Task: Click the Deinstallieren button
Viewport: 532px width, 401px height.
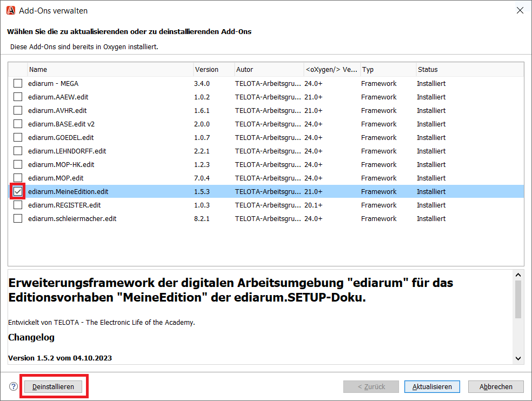Action: pos(54,387)
